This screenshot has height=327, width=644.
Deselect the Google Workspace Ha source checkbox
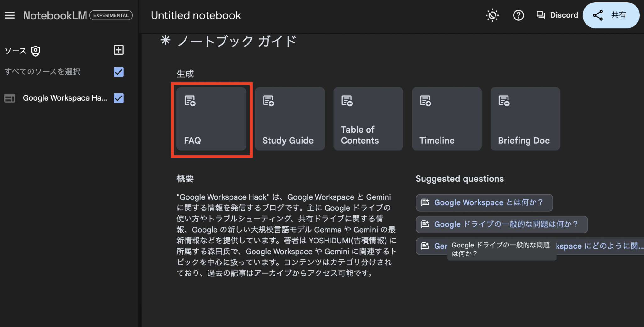[118, 98]
